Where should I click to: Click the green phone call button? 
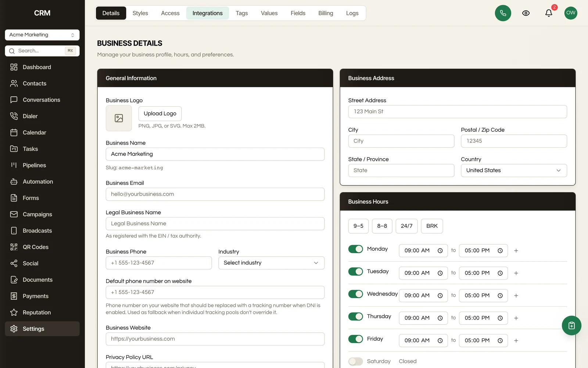[503, 13]
